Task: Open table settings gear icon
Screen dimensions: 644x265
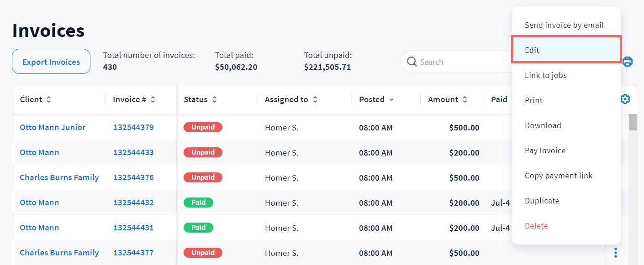Action: [625, 99]
